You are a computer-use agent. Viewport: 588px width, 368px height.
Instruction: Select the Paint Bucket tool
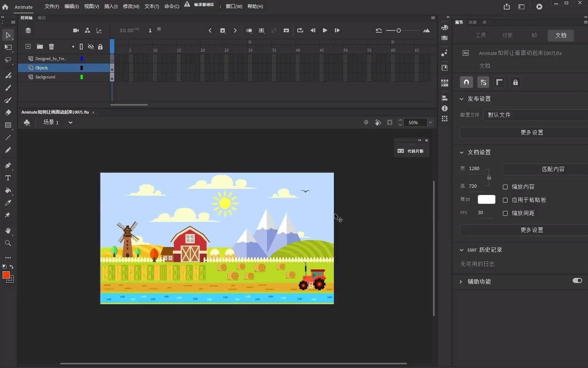tap(8, 191)
